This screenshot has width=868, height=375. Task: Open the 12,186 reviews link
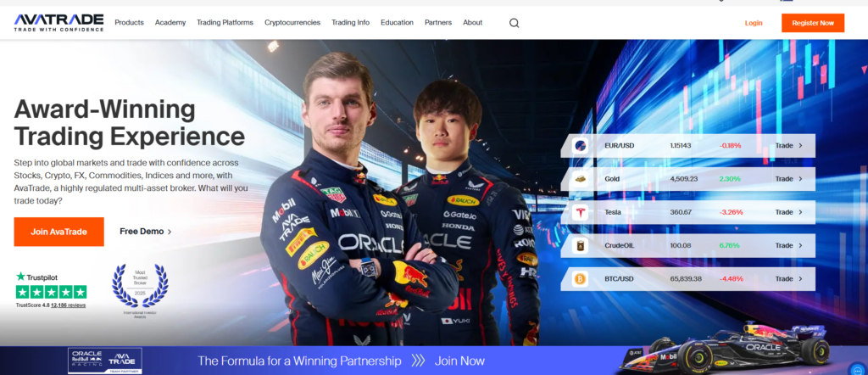point(68,305)
